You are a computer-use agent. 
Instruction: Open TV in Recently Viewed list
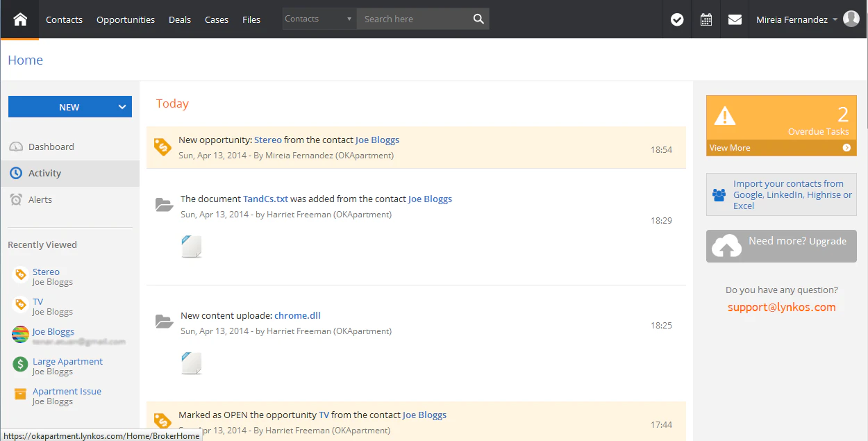pos(37,301)
